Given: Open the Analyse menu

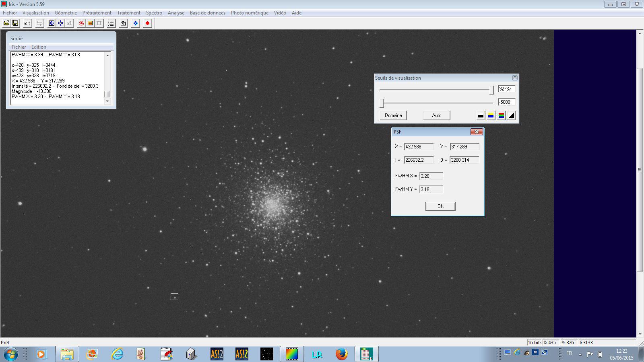Looking at the screenshot, I should click(176, 13).
